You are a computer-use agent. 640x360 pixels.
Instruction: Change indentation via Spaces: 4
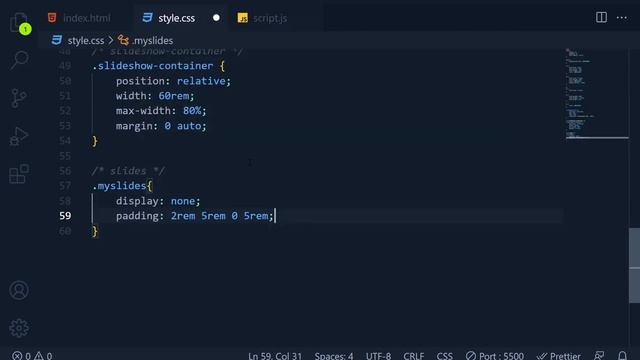point(333,356)
